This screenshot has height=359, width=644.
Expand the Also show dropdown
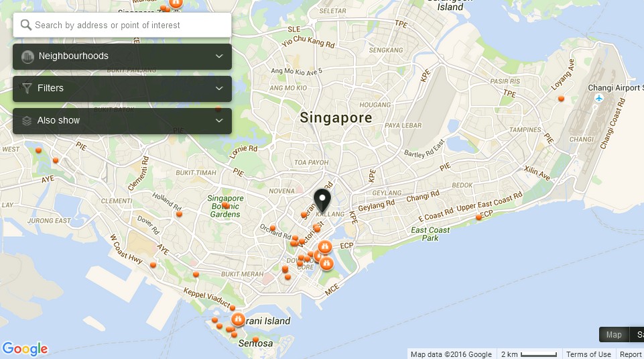[122, 121]
